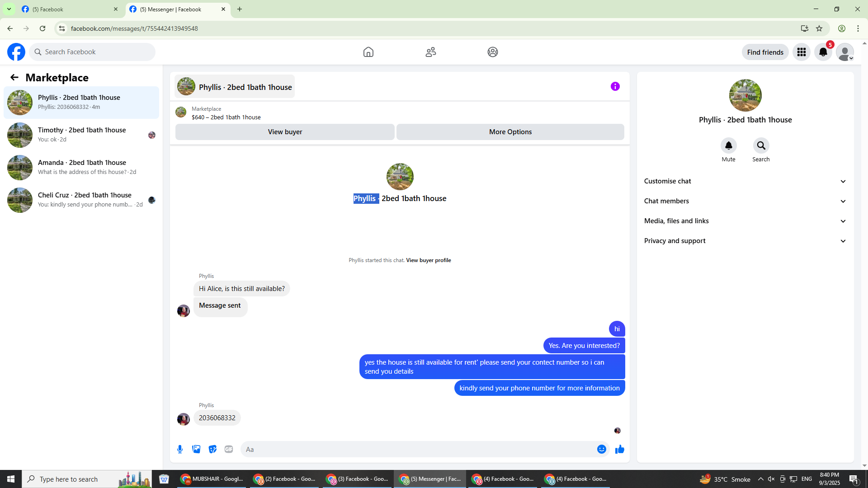
Task: Show hidden system tray icons
Action: [760, 479]
